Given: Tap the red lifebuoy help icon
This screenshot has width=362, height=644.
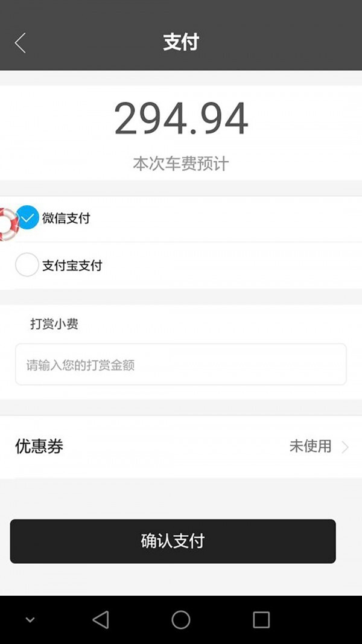Looking at the screenshot, I should pyautogui.click(x=7, y=224).
